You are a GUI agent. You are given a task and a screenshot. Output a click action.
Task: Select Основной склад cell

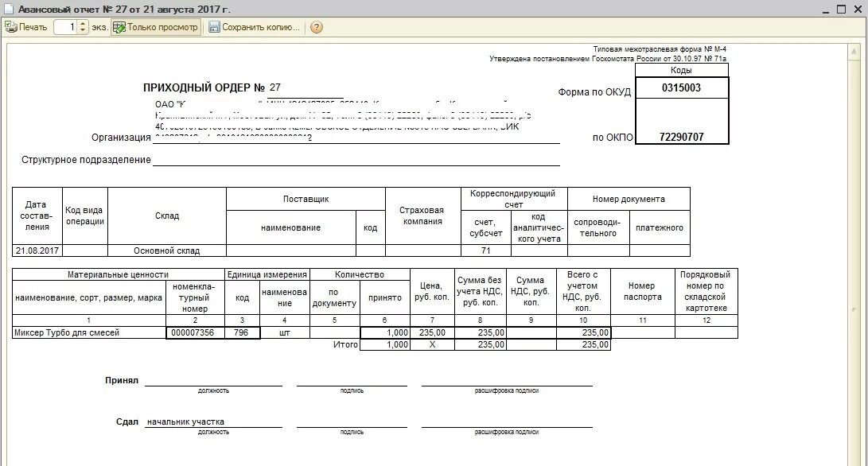(166, 250)
